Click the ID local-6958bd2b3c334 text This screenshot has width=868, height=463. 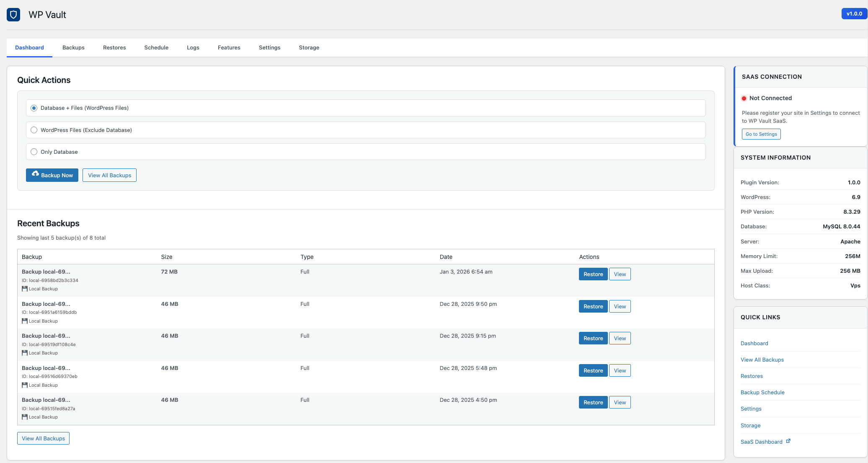50,280
